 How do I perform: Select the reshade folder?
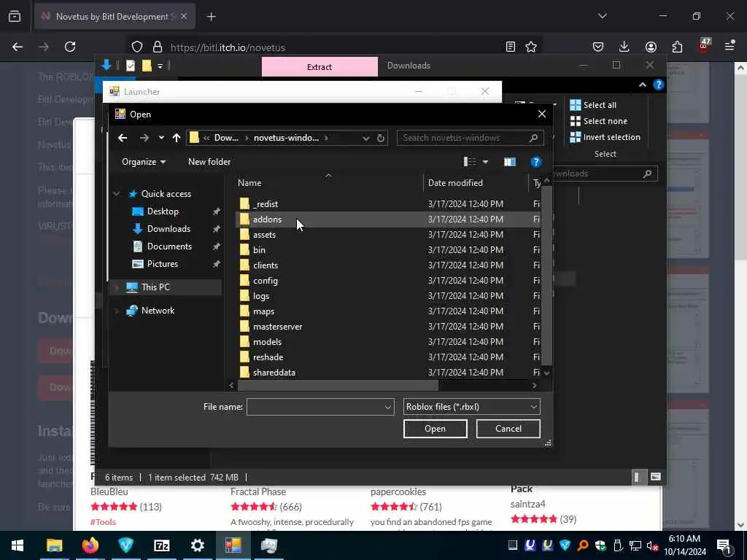268,357
